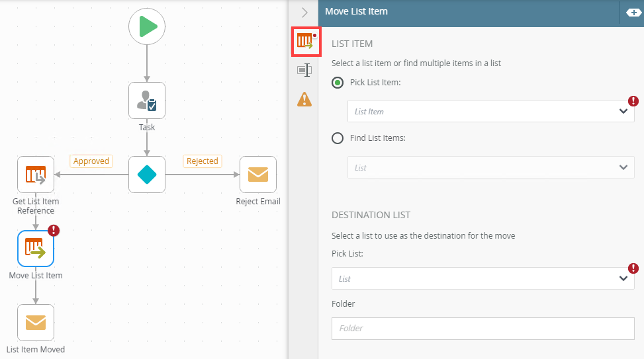The image size is (644, 359).
Task: Collapse the configuration panel with chevron
Action: pyautogui.click(x=304, y=13)
